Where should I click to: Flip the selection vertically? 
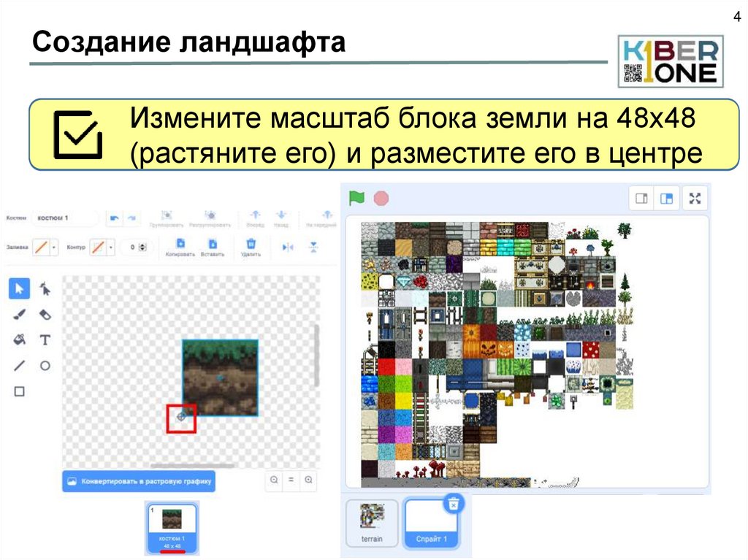tap(313, 247)
